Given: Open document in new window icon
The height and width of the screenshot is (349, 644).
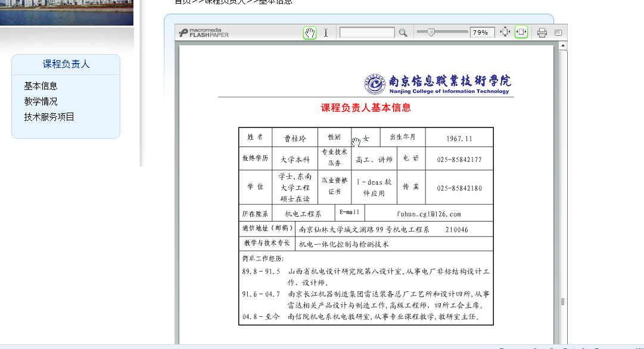Looking at the screenshot, I should (558, 32).
